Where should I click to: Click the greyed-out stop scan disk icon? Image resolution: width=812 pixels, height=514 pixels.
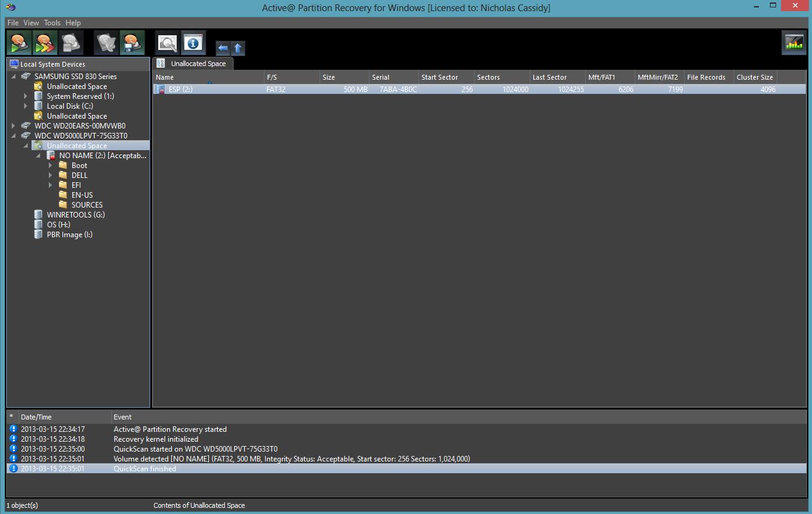click(71, 43)
